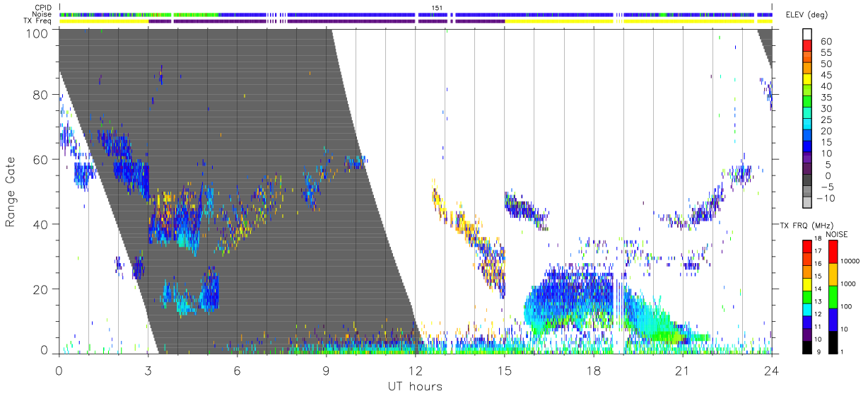Image resolution: width=868 pixels, height=401 pixels.
Task: Click the 'ELEV (deg)' colorbar title
Action: 807,15
